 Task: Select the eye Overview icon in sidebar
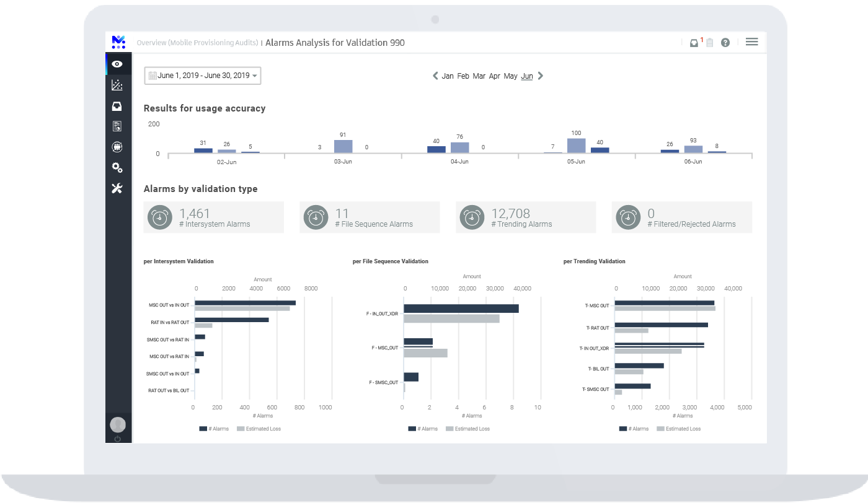pyautogui.click(x=117, y=64)
